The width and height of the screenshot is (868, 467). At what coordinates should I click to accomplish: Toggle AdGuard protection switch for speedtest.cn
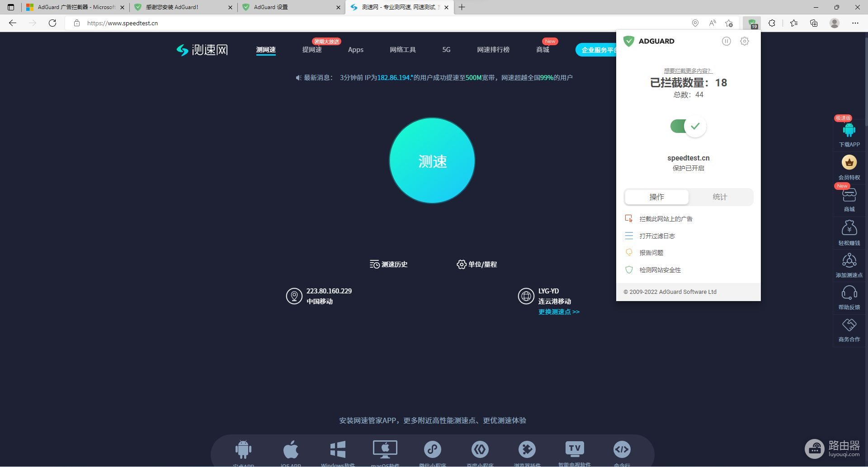(x=688, y=126)
